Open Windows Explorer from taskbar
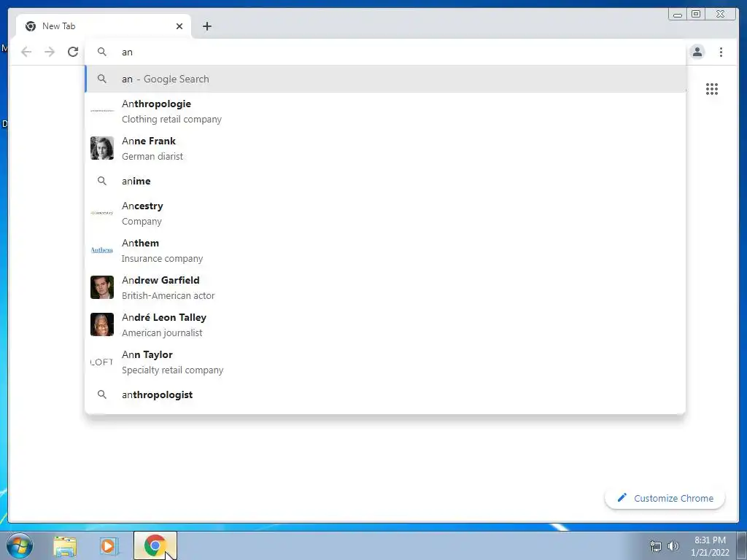 65,546
